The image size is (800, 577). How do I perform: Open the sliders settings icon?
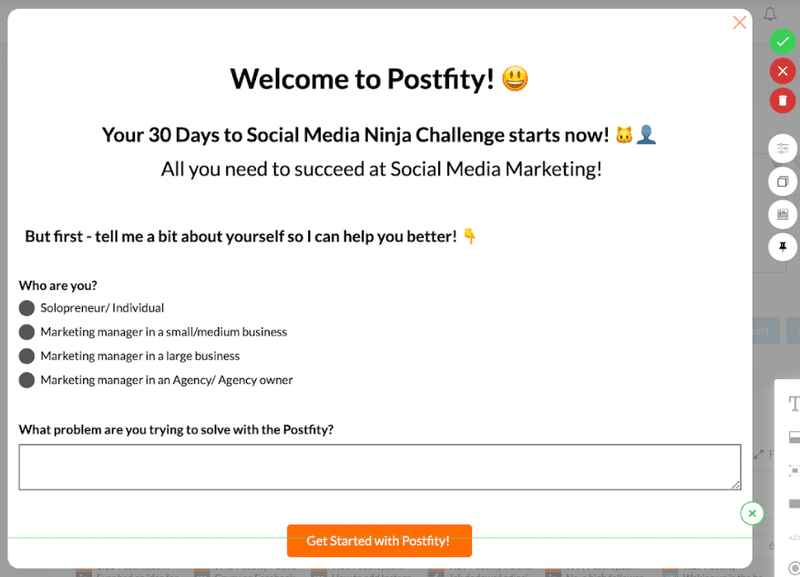tap(782, 148)
